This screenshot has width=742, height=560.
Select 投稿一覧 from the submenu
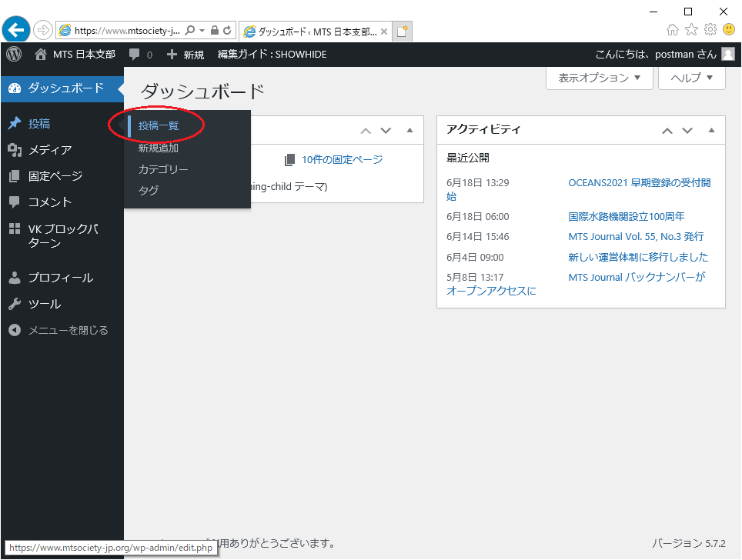coord(159,125)
